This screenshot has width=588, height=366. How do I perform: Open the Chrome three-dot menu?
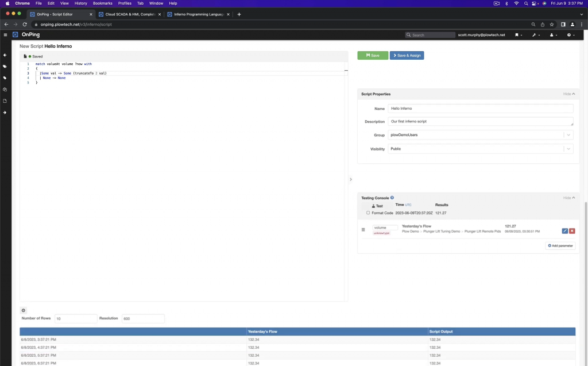click(x=582, y=24)
